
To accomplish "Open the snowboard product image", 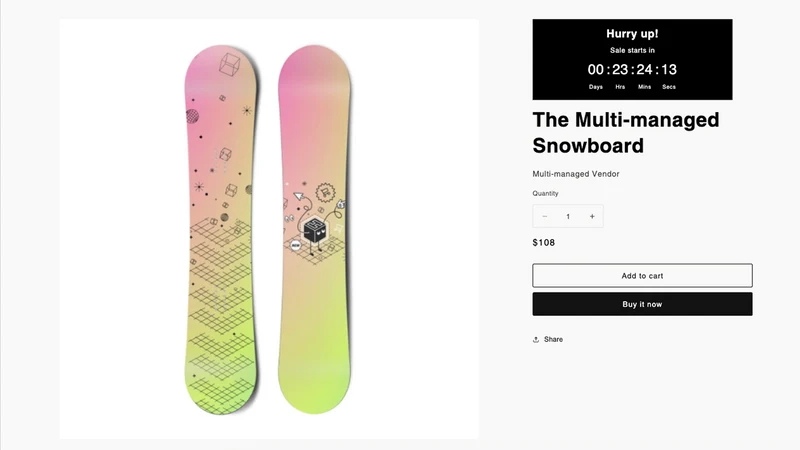I will [x=269, y=229].
